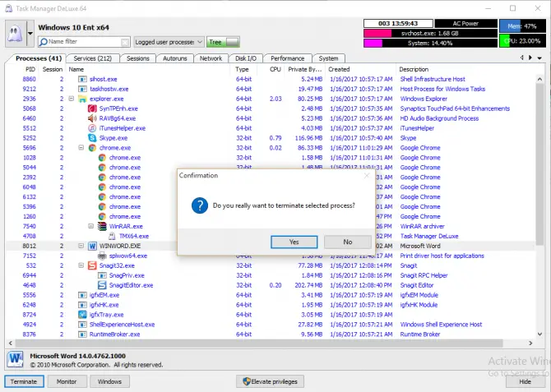Sort by the PID column header
Screen dimensions: 551x392
coord(30,69)
